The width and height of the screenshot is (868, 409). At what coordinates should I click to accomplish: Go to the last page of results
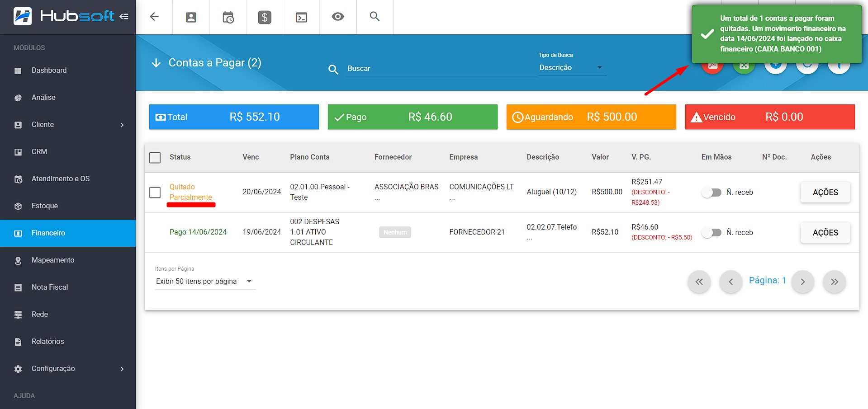click(835, 282)
